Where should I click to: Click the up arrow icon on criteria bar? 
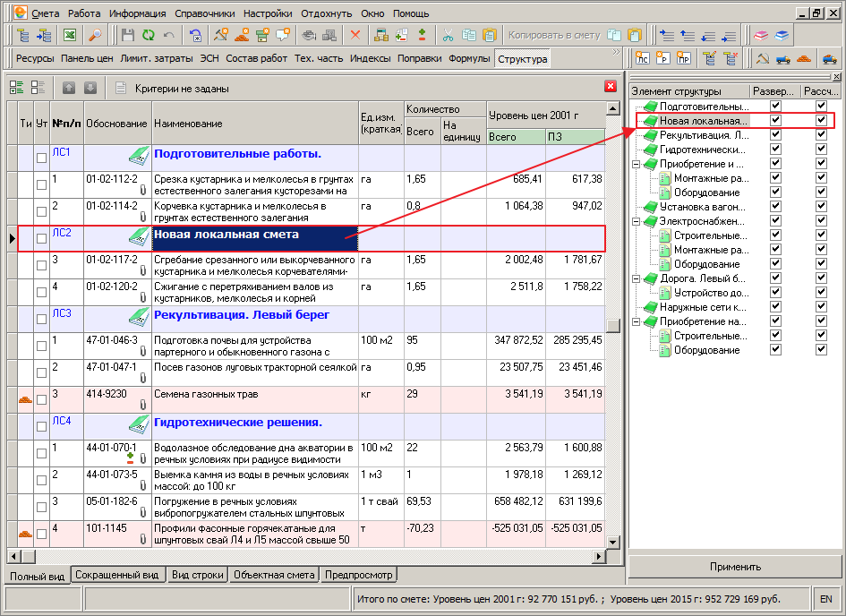pyautogui.click(x=70, y=88)
